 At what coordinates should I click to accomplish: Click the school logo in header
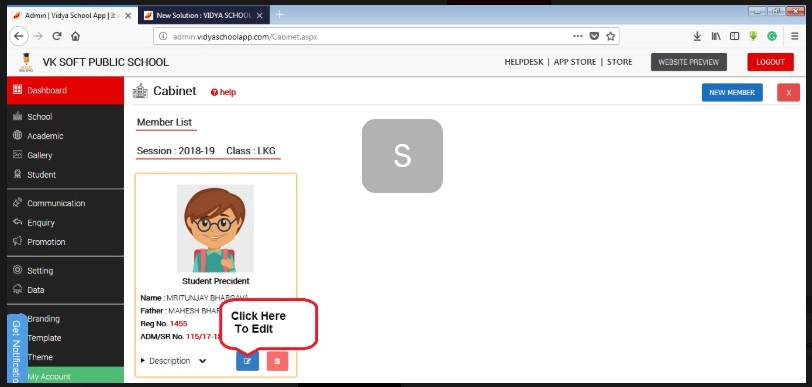[25, 62]
